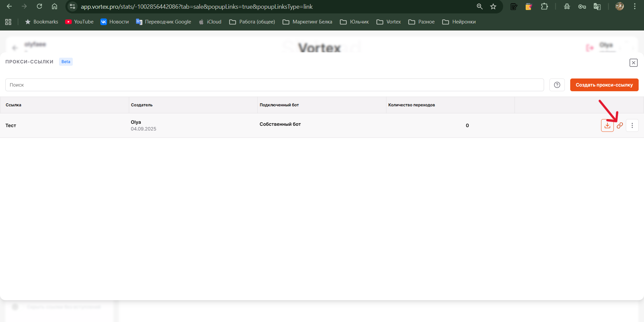
Task: Click the Chrome profile avatar
Action: pos(620,6)
